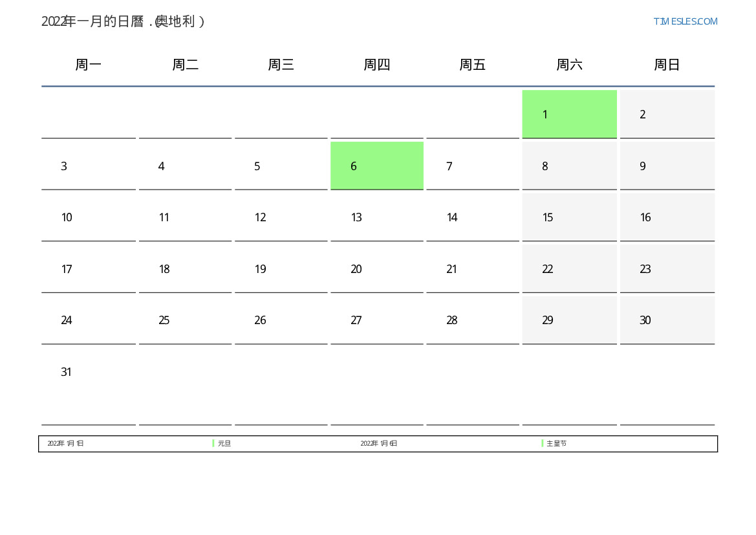Select date 31 in the calendar
The height and width of the screenshot is (535, 756).
point(67,372)
